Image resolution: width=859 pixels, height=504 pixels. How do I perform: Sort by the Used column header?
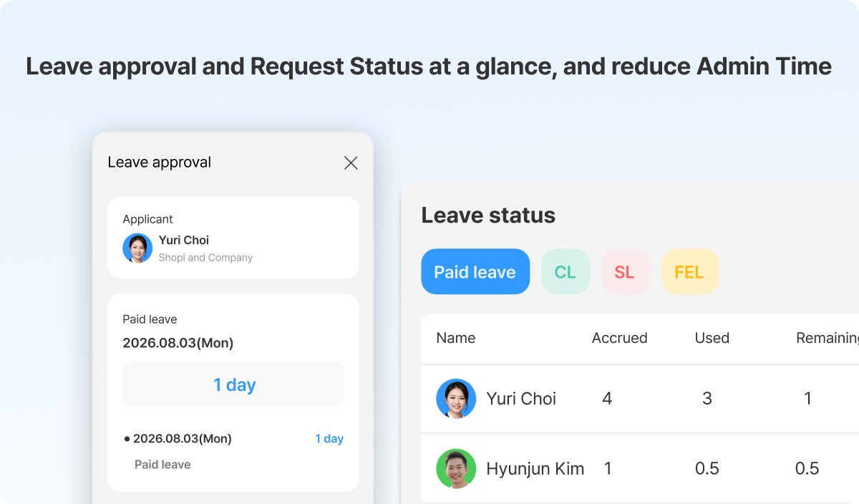712,338
